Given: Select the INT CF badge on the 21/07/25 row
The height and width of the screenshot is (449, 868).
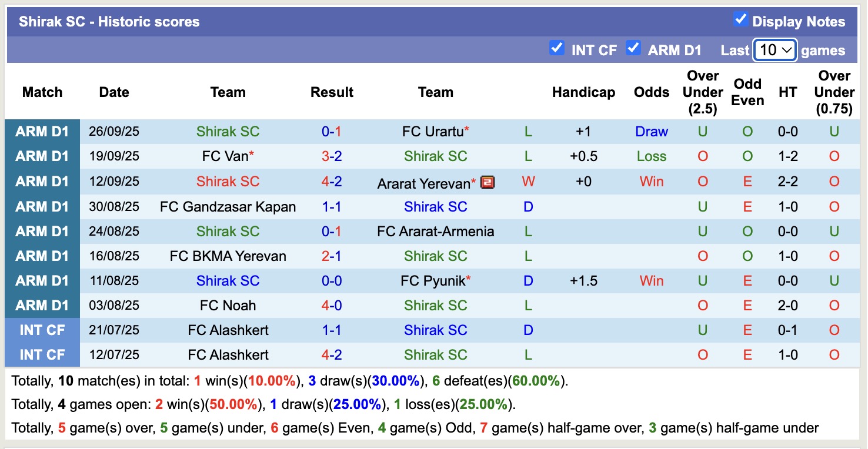Looking at the screenshot, I should (x=42, y=330).
